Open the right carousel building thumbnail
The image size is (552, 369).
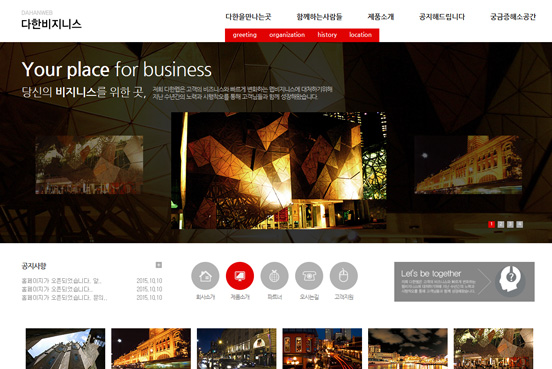pos(468,165)
